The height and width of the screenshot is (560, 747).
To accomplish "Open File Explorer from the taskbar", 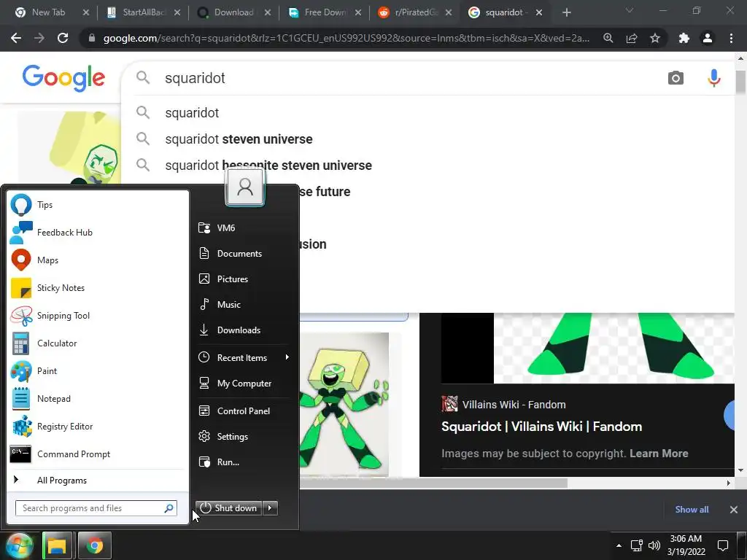I will pyautogui.click(x=57, y=545).
